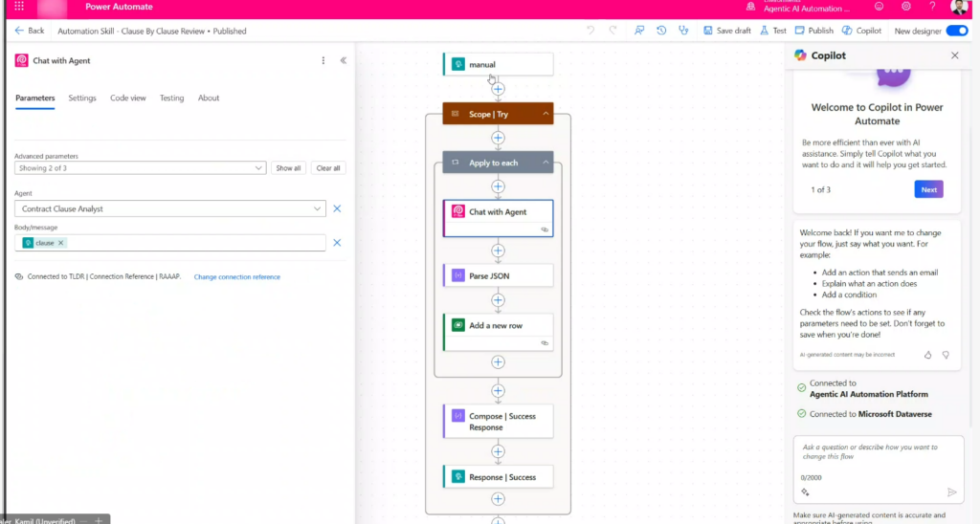
Task: Open the Advanced parameters dropdown
Action: [140, 168]
